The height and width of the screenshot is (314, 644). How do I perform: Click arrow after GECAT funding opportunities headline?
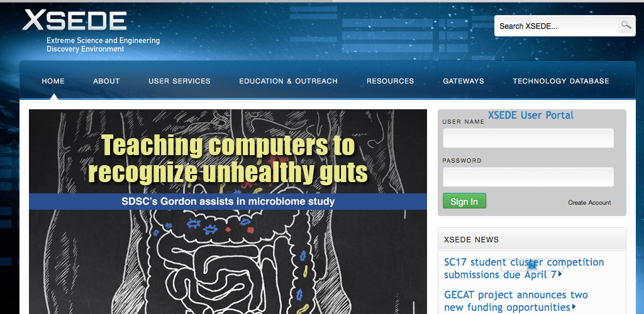[x=574, y=307]
